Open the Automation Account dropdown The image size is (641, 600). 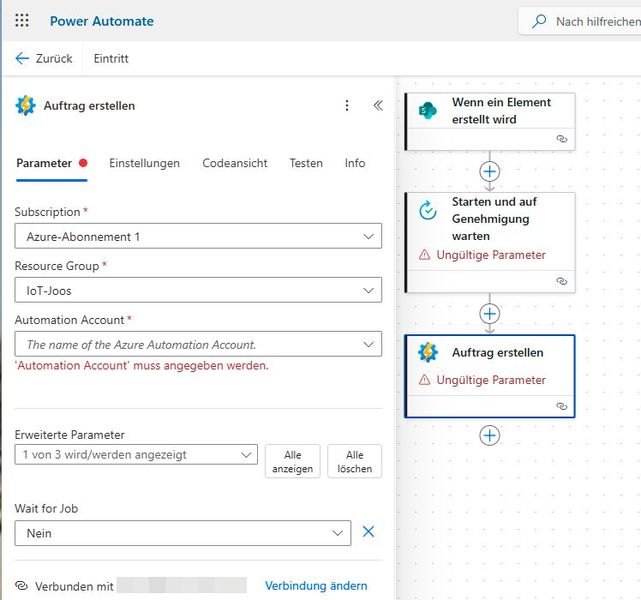tap(198, 344)
